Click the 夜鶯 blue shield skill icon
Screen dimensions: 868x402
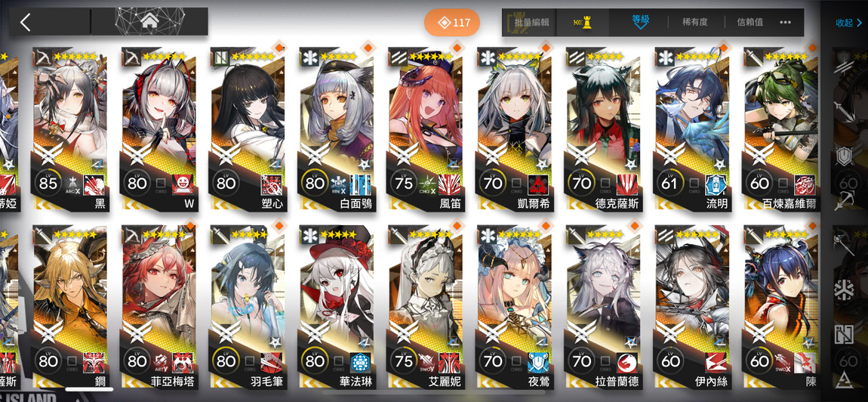537,362
